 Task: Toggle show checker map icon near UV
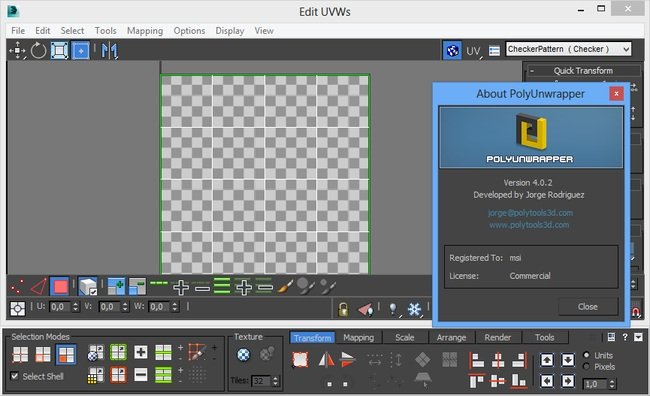point(452,51)
